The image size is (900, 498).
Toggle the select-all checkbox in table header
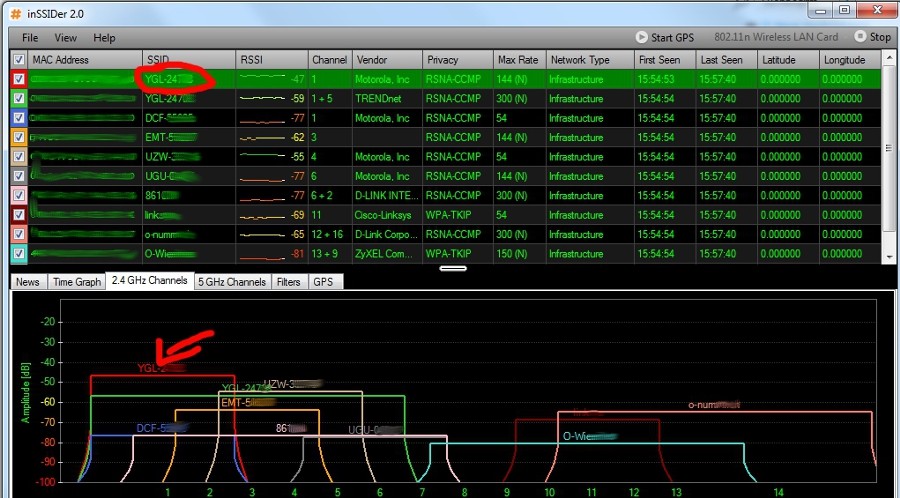(19, 60)
